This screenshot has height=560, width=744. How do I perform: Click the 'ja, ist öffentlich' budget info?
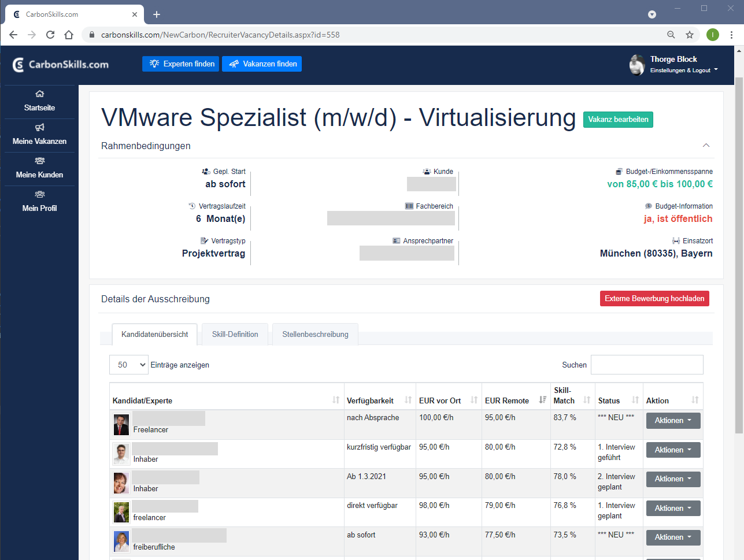click(x=678, y=218)
